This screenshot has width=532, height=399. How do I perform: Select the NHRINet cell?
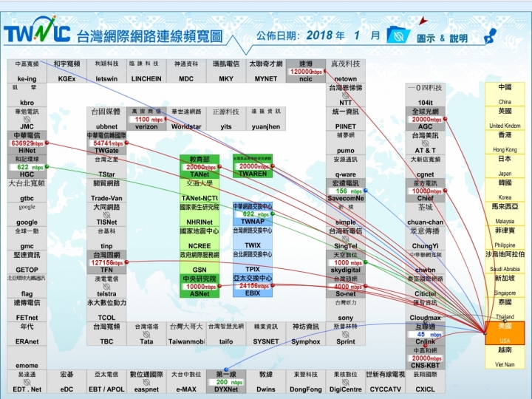pyautogui.click(x=199, y=214)
